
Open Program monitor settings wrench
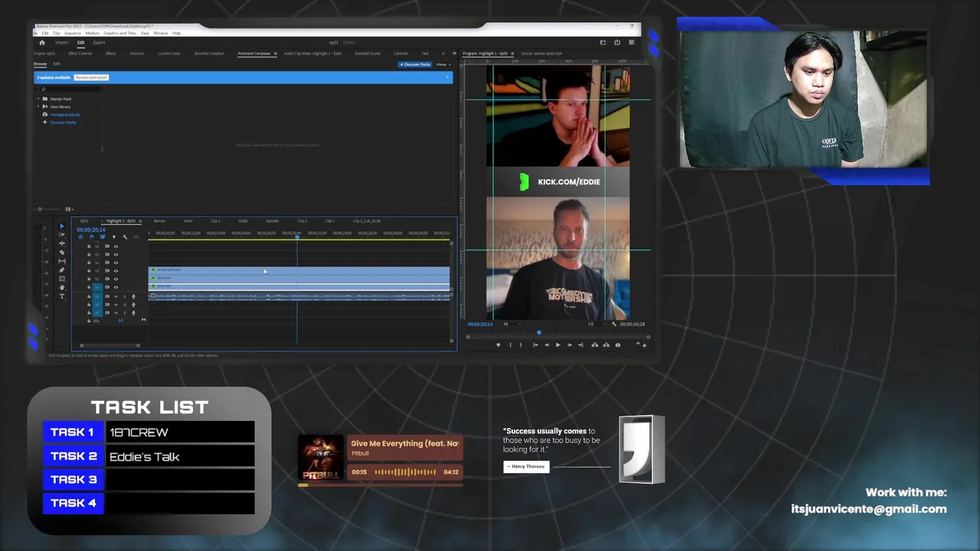click(613, 324)
